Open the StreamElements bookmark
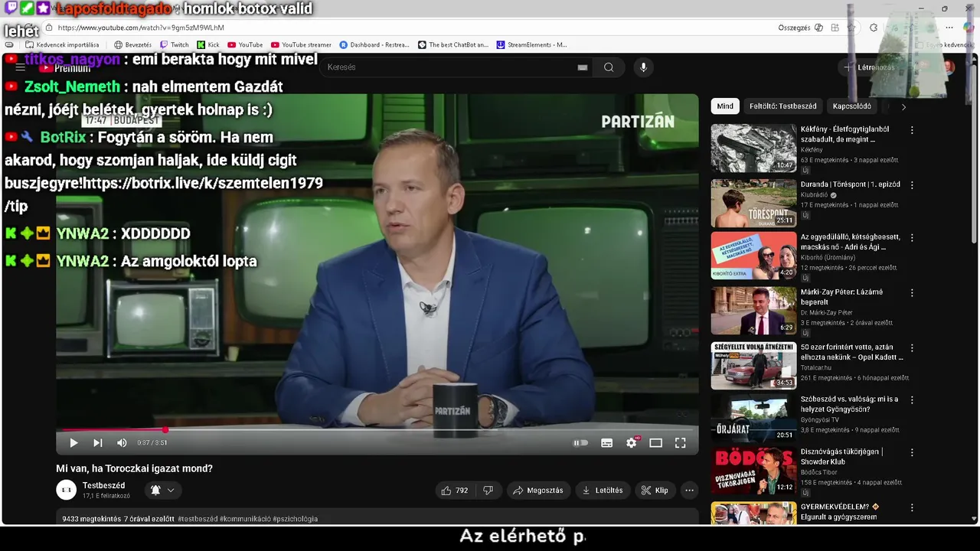This screenshot has width=980, height=551. (x=532, y=45)
